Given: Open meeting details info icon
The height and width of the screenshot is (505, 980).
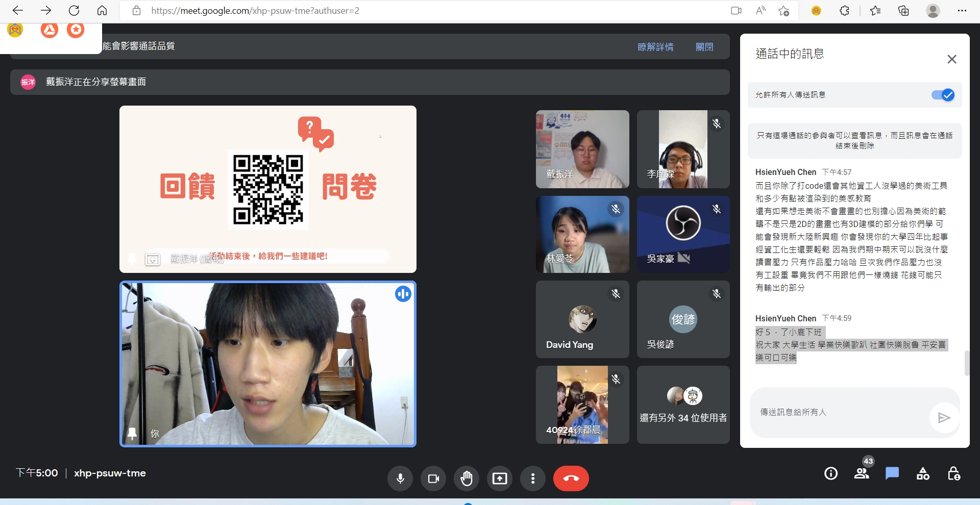Looking at the screenshot, I should pos(831,474).
